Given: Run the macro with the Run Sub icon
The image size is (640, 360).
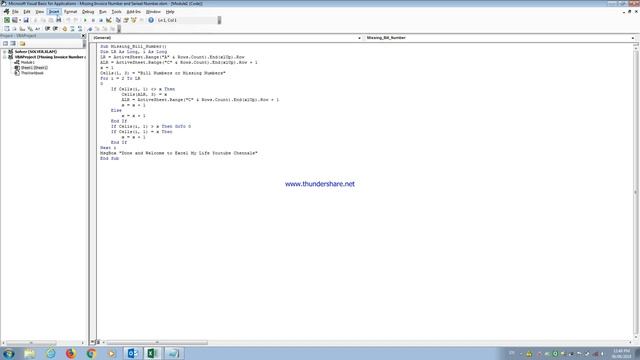Looking at the screenshot, I should (85, 20).
